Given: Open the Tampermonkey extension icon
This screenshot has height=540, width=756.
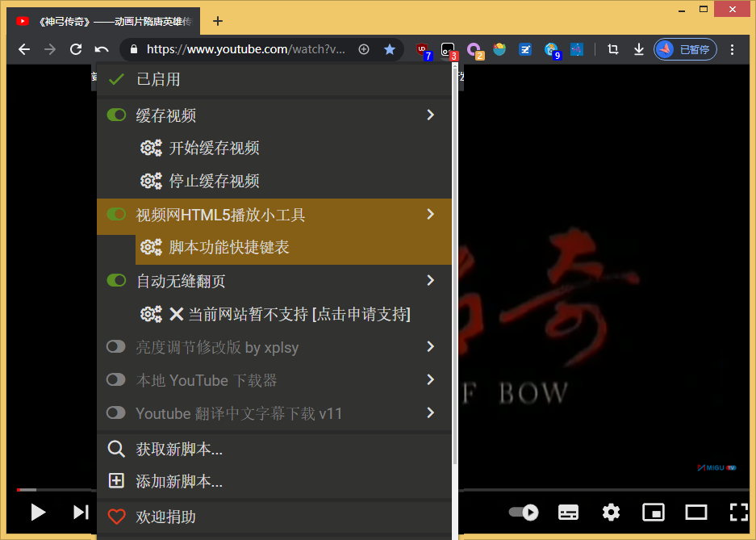Looking at the screenshot, I should [448, 49].
